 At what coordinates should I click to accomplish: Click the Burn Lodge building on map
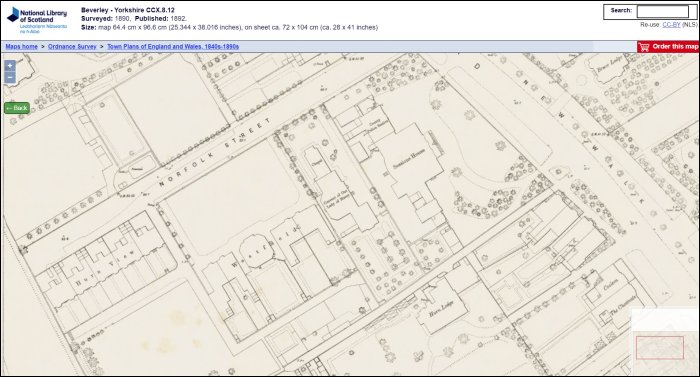441,308
